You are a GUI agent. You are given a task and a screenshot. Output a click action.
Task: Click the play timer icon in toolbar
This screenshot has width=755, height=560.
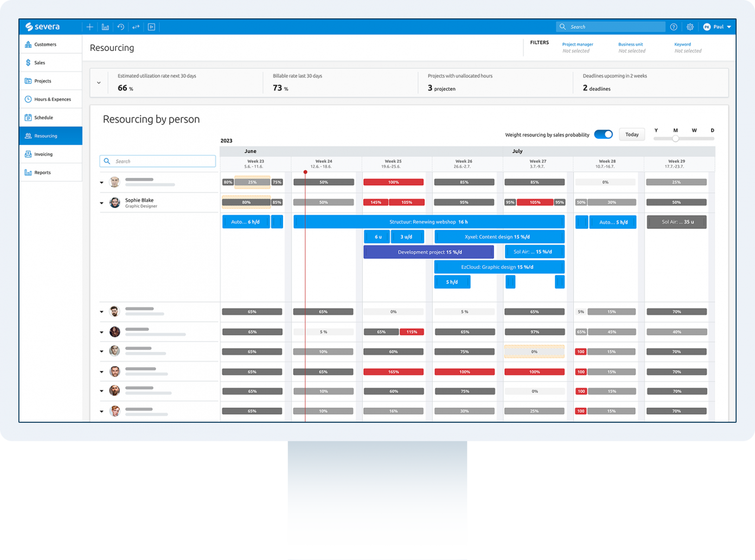(x=151, y=27)
